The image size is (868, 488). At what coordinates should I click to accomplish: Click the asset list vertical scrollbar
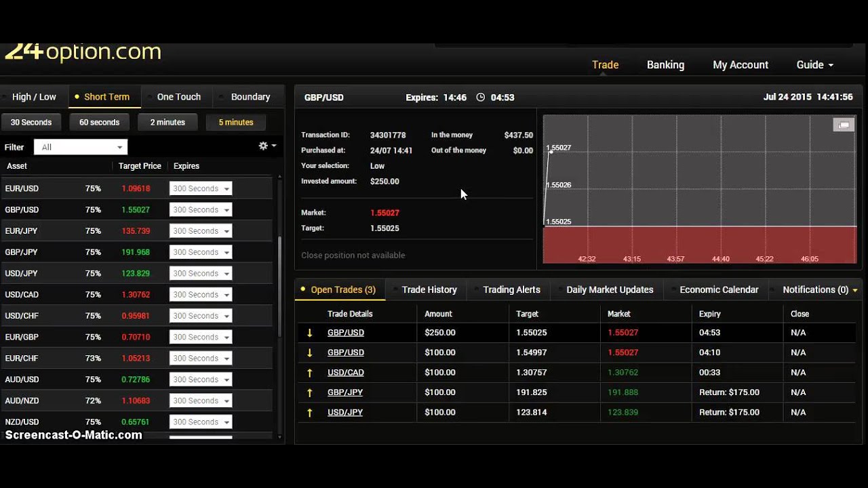(280, 287)
